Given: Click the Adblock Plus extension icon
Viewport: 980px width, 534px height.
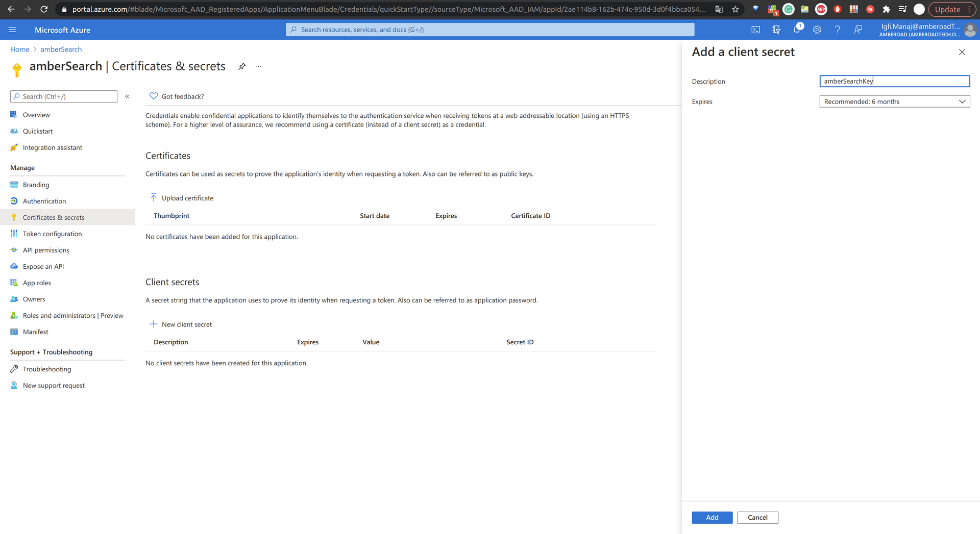Looking at the screenshot, I should click(821, 9).
